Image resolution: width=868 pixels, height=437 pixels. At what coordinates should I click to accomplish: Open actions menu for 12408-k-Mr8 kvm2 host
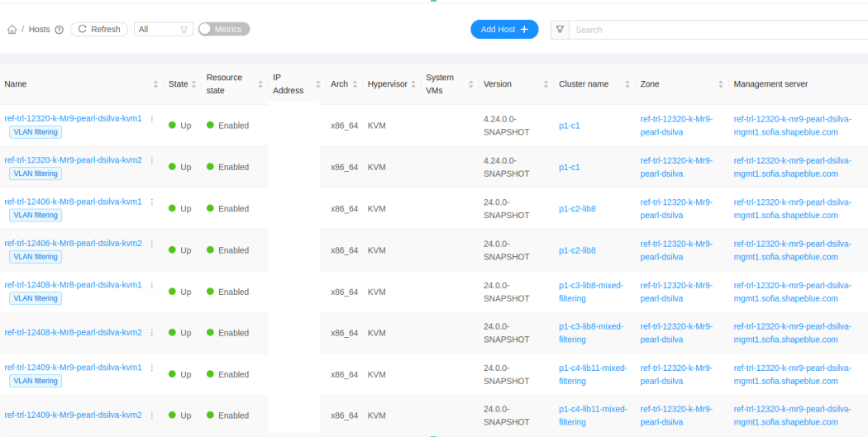point(152,332)
